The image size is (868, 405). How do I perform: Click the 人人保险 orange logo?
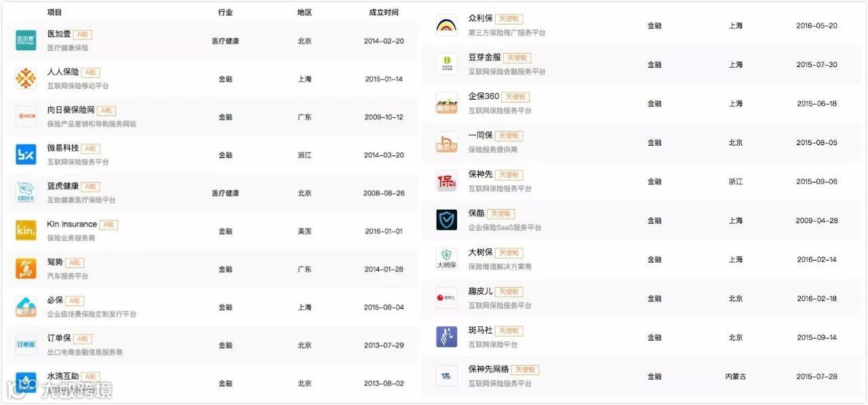(x=26, y=79)
